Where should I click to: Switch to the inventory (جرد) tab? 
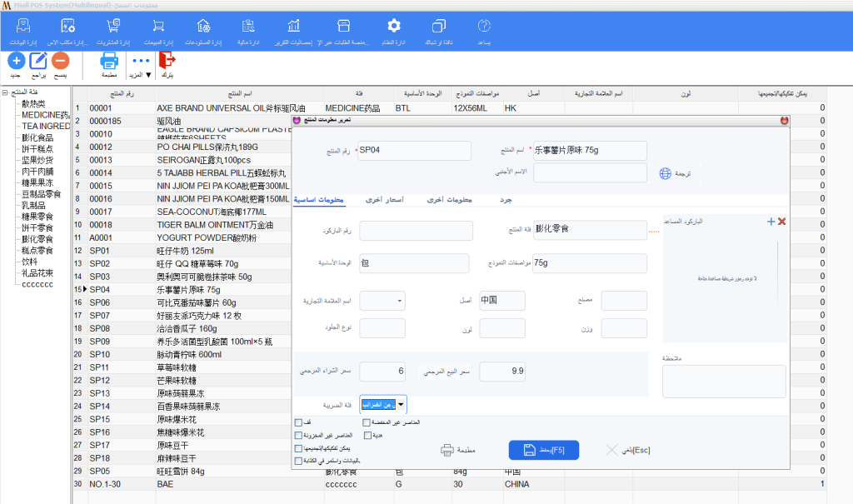(x=505, y=200)
